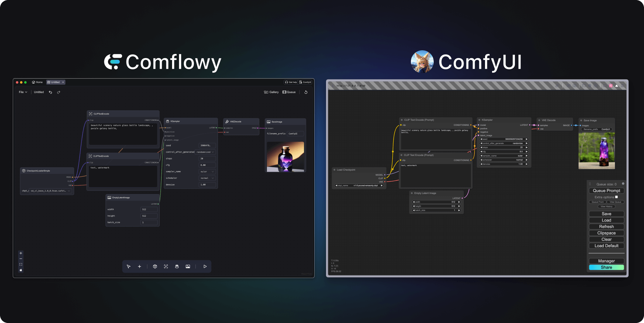Open the File menu
The image size is (644, 323).
click(23, 92)
